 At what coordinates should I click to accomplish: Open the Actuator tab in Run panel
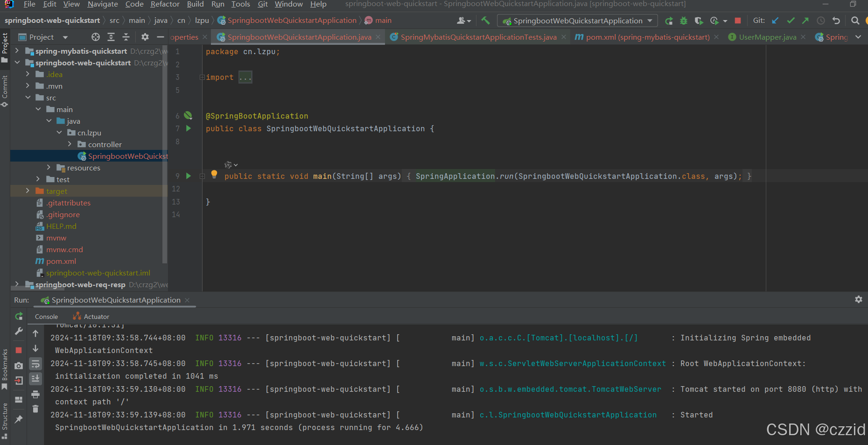coord(91,317)
